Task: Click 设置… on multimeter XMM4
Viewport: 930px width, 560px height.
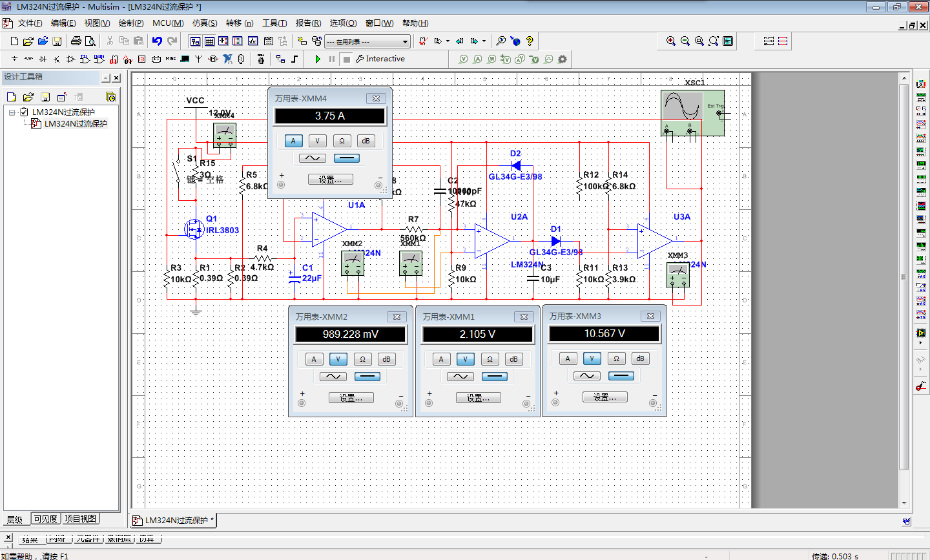Action: click(330, 179)
